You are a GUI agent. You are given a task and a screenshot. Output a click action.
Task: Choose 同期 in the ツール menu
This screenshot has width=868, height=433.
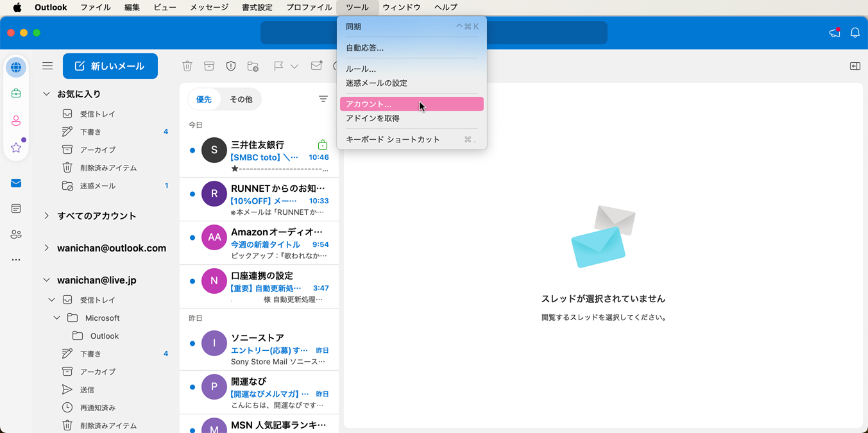[411, 27]
